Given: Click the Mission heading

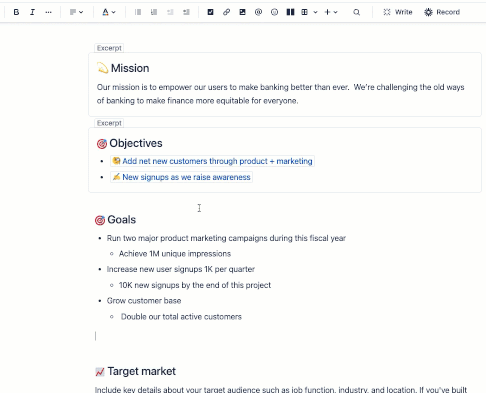Looking at the screenshot, I should pos(130,68).
